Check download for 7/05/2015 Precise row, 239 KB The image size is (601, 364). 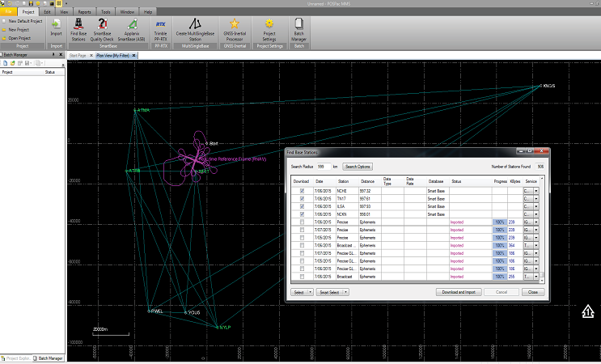pos(302,238)
